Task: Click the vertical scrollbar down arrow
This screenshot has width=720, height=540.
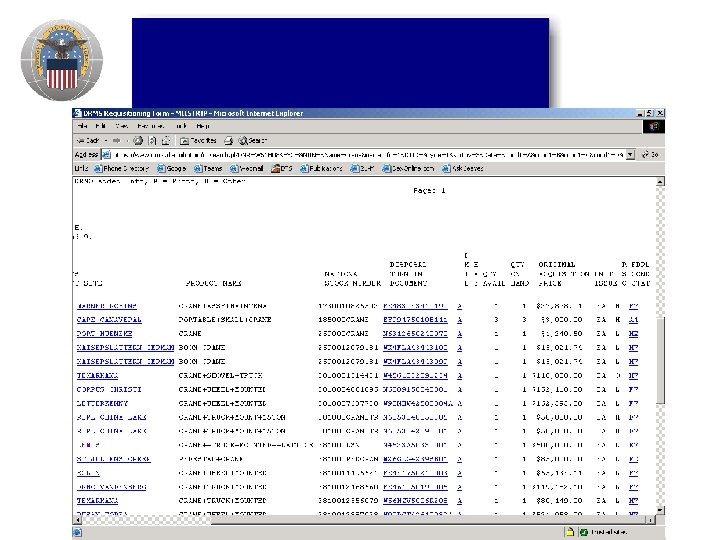Action: click(x=660, y=510)
